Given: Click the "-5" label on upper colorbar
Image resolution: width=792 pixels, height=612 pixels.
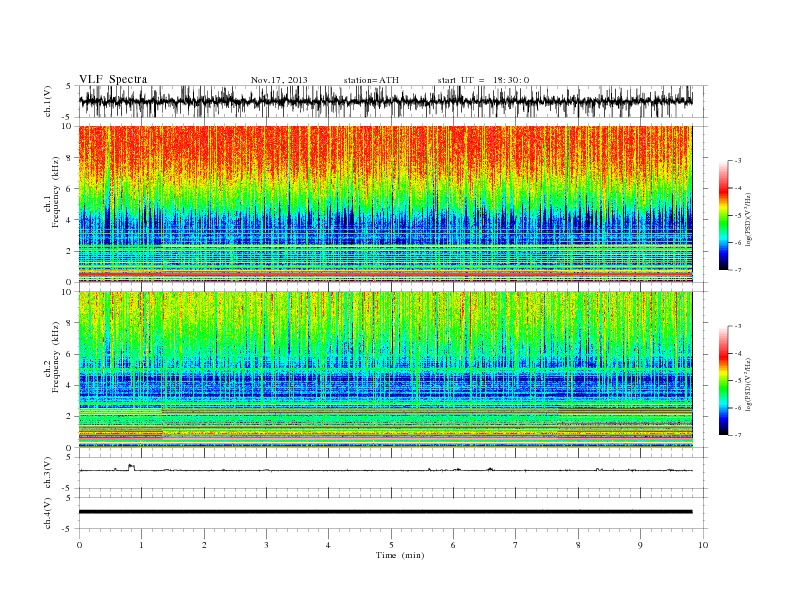Looking at the screenshot, I should [738, 216].
